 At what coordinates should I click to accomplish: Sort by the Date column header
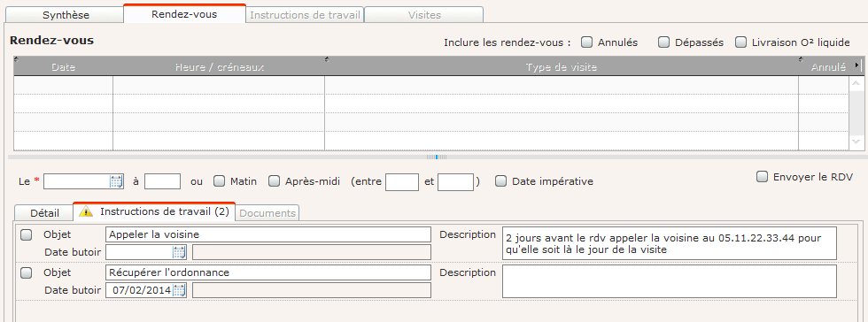click(63, 66)
